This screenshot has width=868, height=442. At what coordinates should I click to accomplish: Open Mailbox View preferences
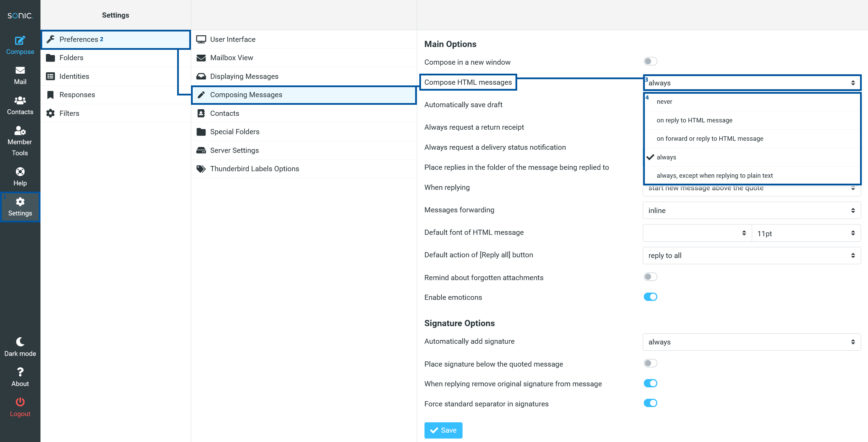(304, 58)
